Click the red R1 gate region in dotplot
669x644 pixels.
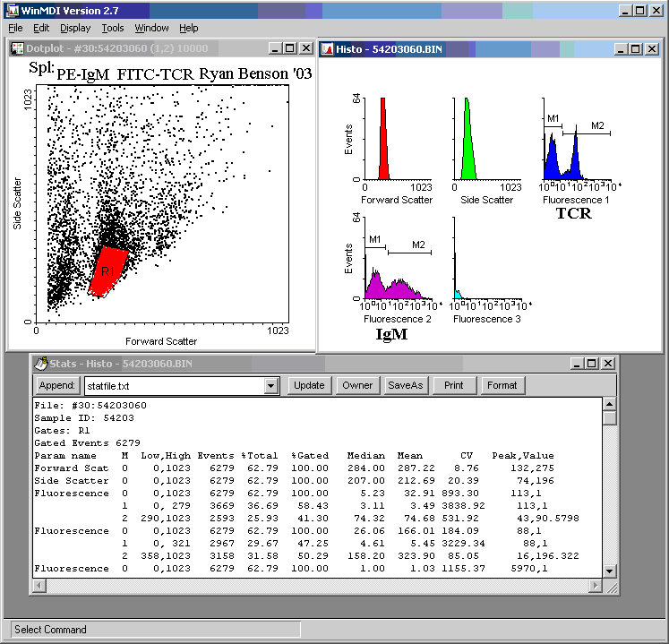[x=108, y=267]
